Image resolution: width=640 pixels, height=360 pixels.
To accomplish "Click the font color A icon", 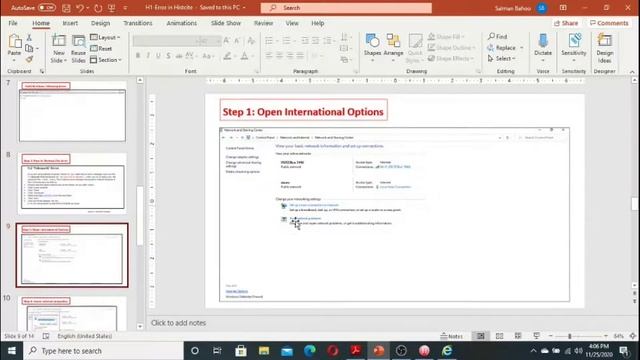I will click(244, 56).
